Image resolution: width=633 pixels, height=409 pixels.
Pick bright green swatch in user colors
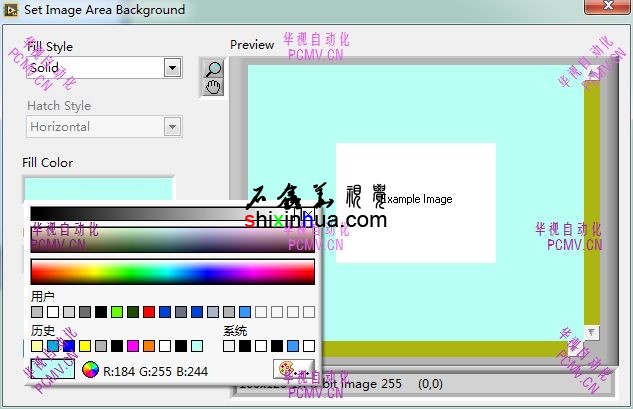tap(117, 313)
